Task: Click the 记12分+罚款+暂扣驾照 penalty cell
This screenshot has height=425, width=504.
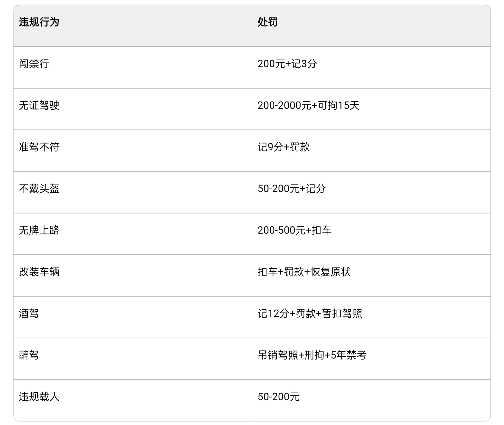Action: point(310,314)
